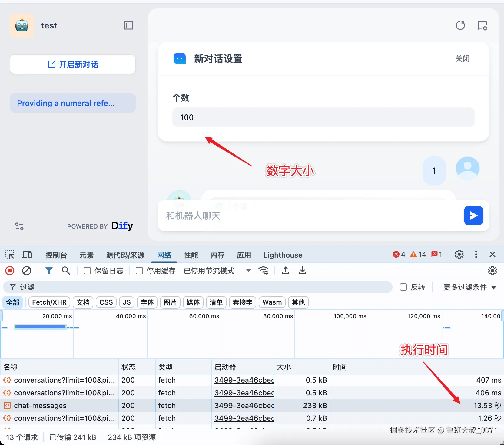504x445 pixels.
Task: Clear the network log
Action: point(27,270)
